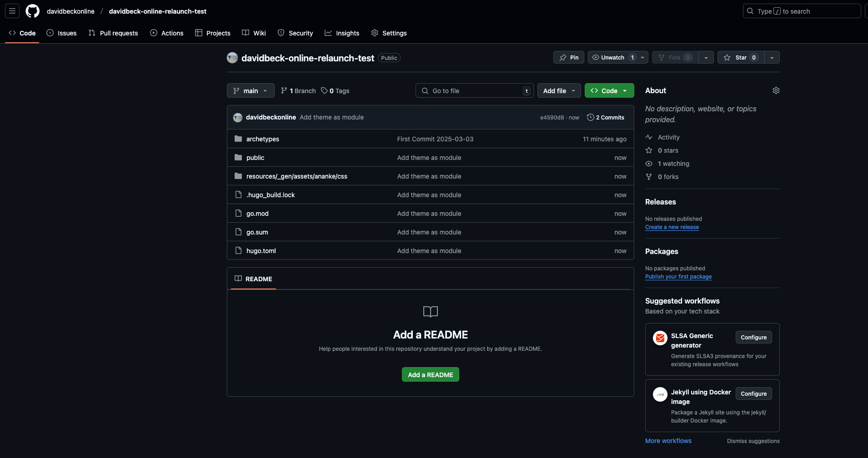Toggle the Star on this repository

(x=741, y=57)
